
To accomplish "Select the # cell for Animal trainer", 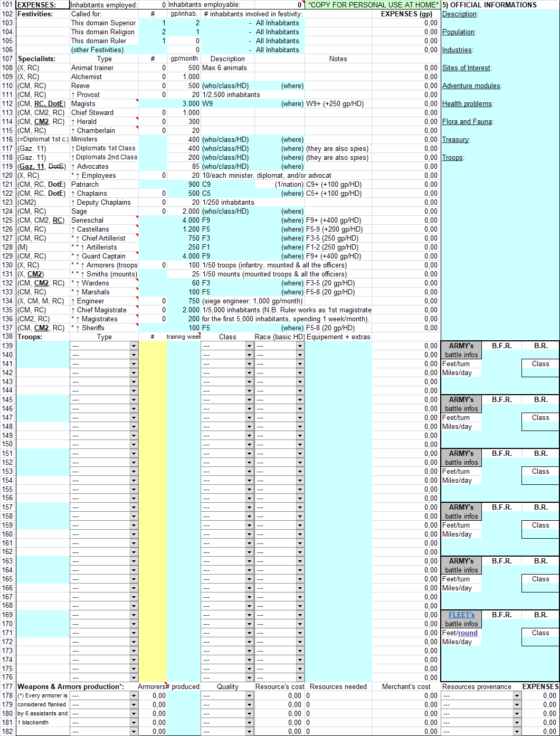I will [x=153, y=68].
